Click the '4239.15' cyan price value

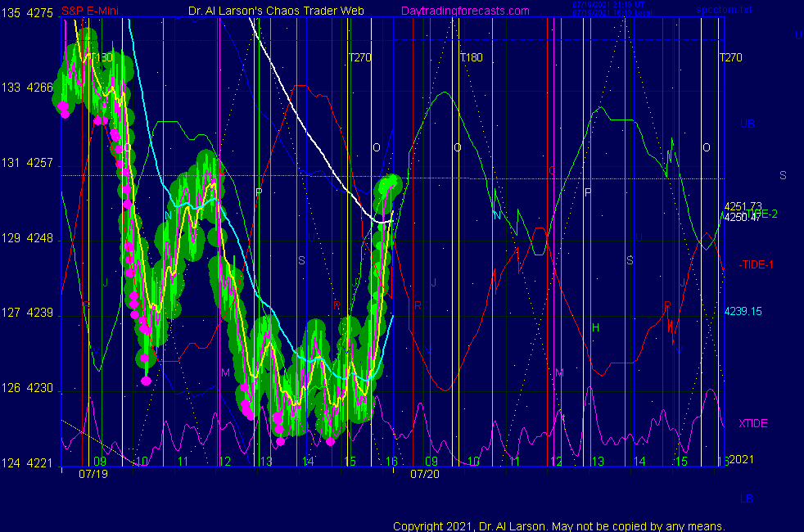(743, 312)
